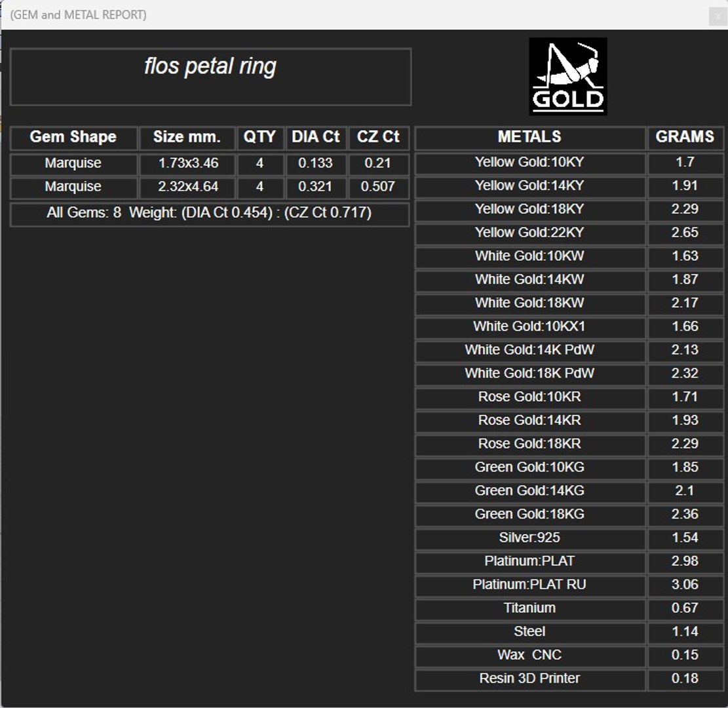Image resolution: width=728 pixels, height=708 pixels.
Task: Click the 2.17 grams value
Action: (685, 304)
